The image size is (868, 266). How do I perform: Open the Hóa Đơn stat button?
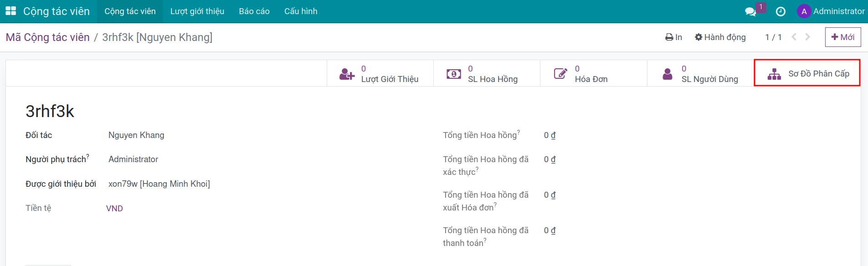594,73
